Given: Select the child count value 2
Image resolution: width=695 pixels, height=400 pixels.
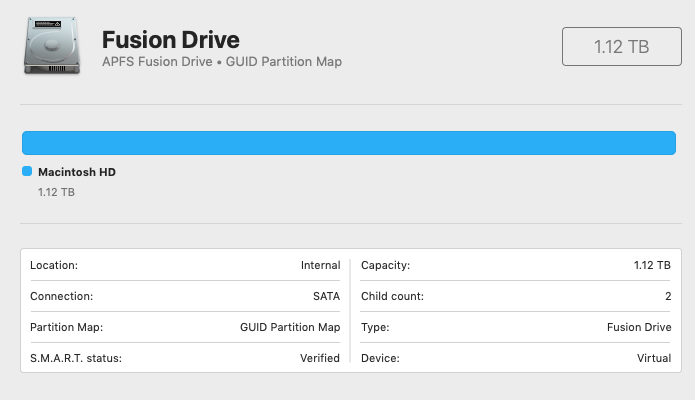Looking at the screenshot, I should [668, 296].
